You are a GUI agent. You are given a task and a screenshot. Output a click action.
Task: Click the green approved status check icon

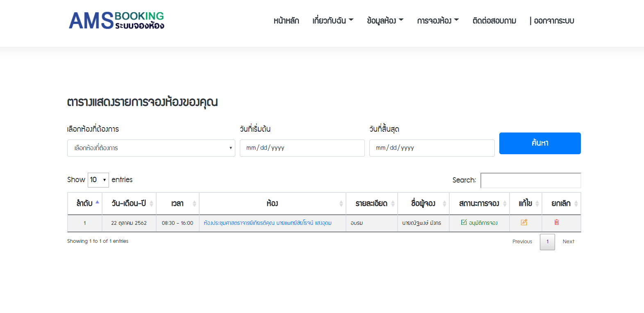point(464,222)
